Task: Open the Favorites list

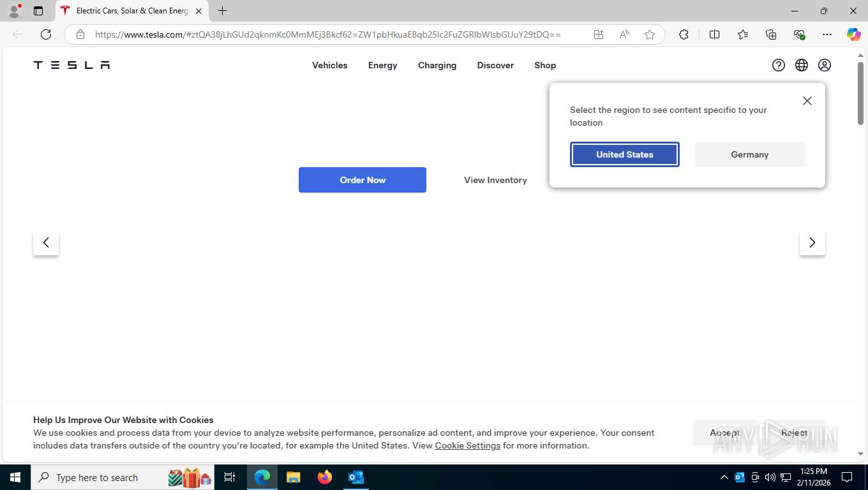Action: 743,34
